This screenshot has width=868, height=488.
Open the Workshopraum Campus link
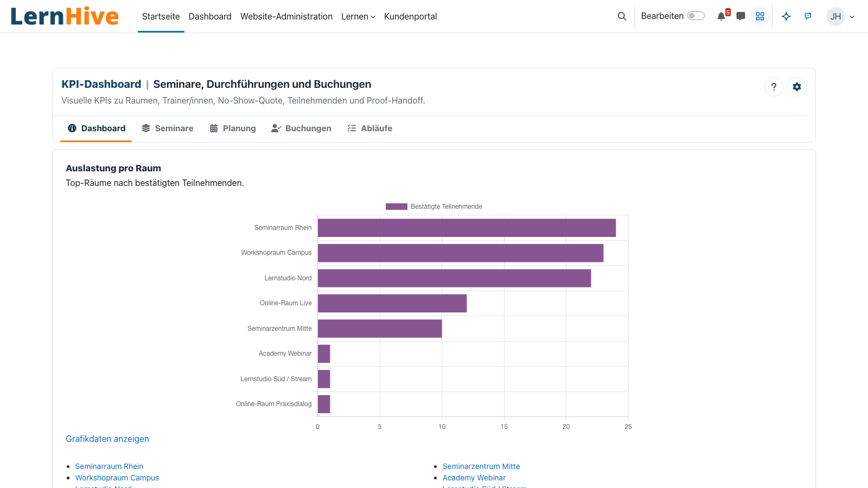click(x=117, y=478)
